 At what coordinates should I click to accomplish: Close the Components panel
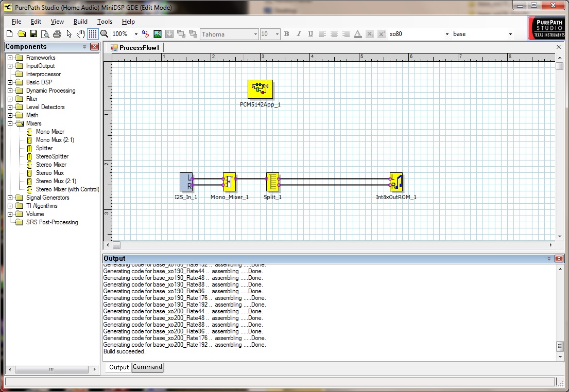[x=94, y=46]
